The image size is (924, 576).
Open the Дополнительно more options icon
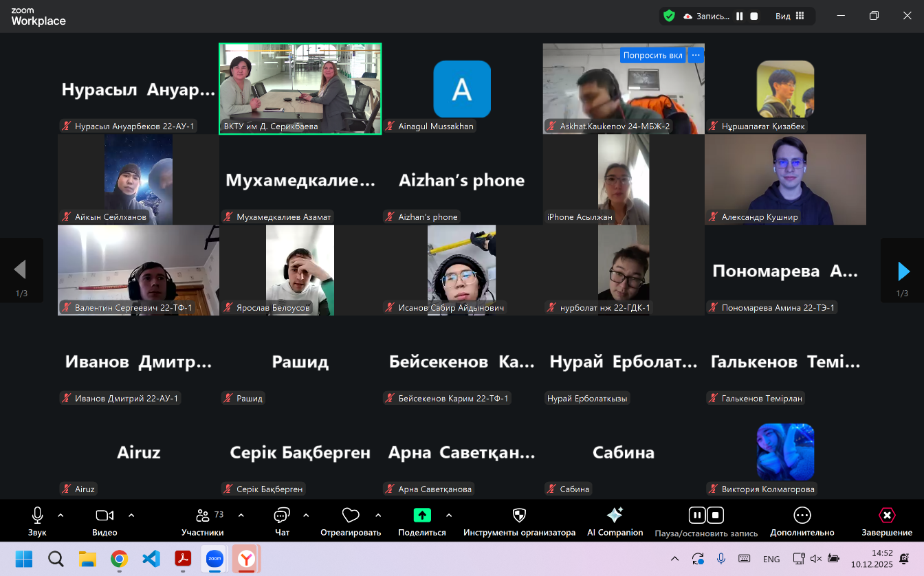[x=802, y=516]
